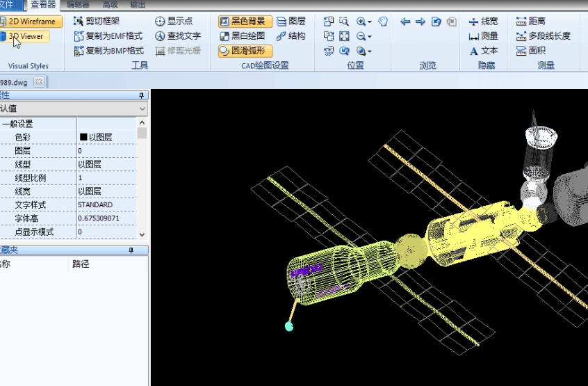This screenshot has width=588, height=386.
Task: Click the black 色彩 color swatch
Action: point(83,138)
